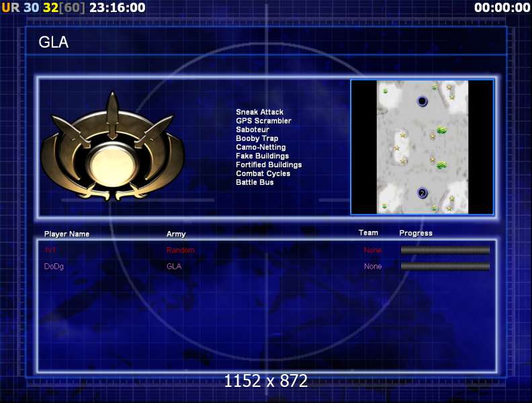Viewport: 532px width, 403px height.
Task: Click DoDg's loading progress bar
Action: coord(445,266)
